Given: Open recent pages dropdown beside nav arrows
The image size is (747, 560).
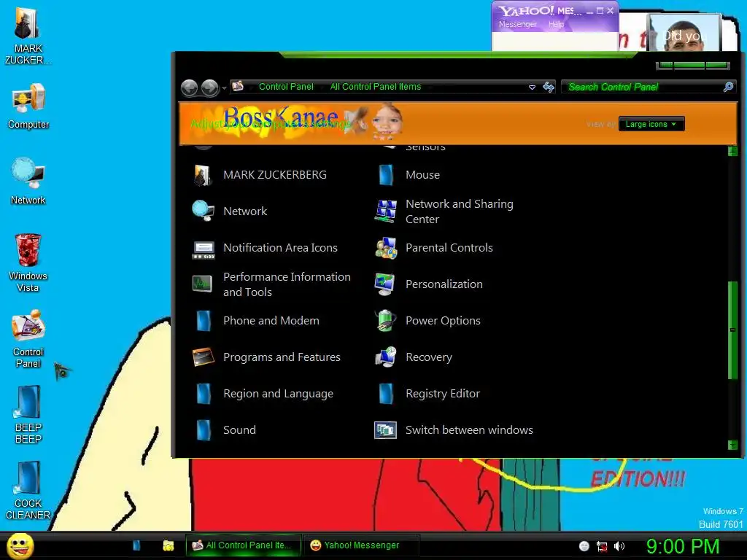Looking at the screenshot, I should [224, 88].
